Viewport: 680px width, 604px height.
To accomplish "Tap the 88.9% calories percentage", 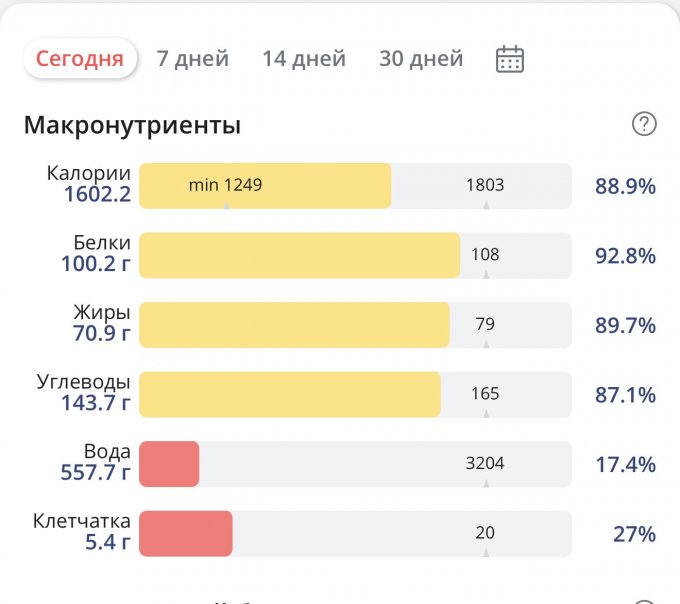I will point(625,186).
